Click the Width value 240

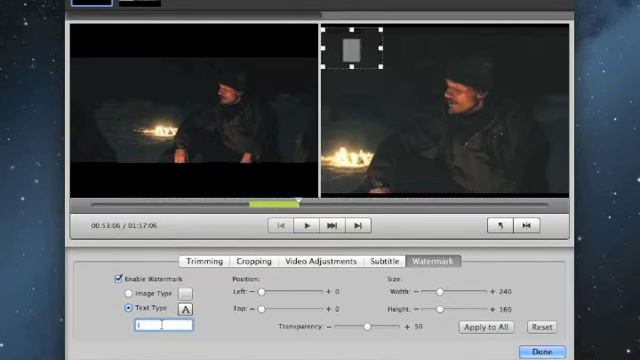[x=505, y=291]
